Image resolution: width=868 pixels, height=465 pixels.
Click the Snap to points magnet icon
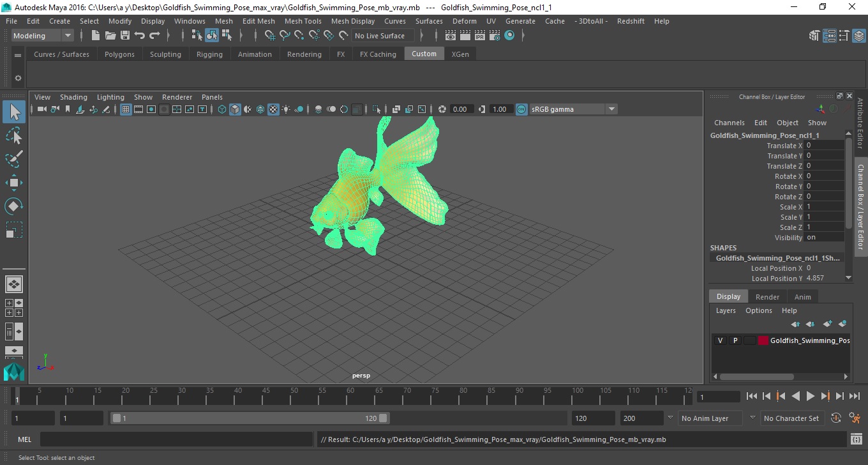299,36
